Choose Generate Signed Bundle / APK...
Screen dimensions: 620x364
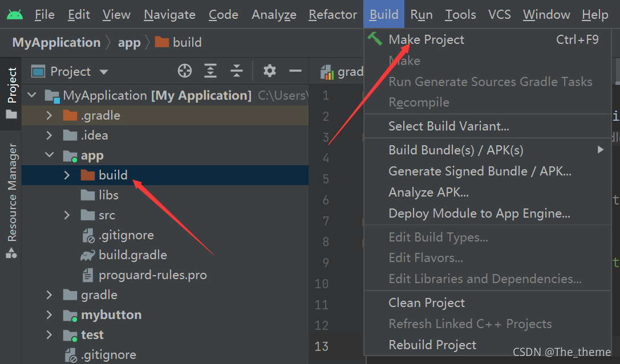coord(488,171)
